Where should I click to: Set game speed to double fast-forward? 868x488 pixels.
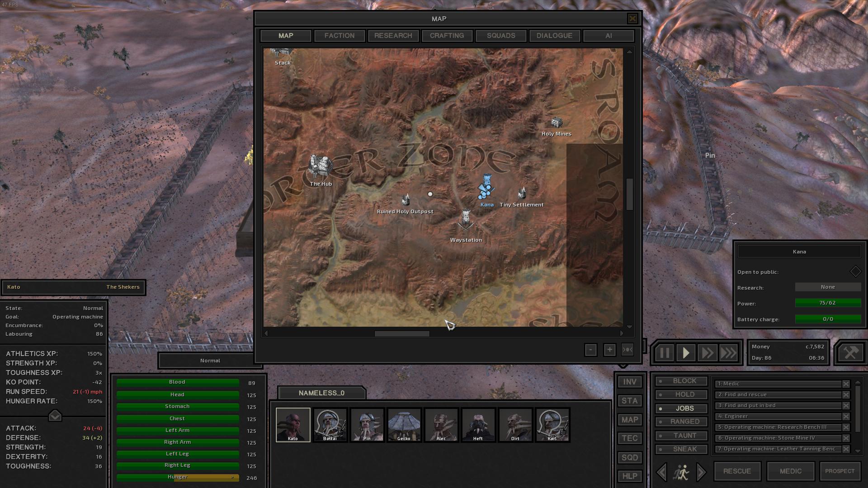pyautogui.click(x=708, y=353)
